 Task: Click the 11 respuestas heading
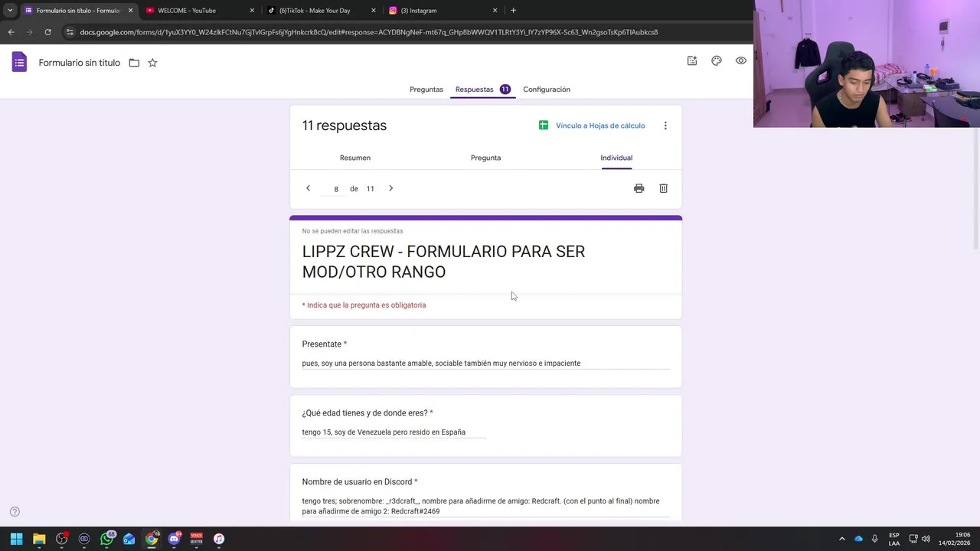pyautogui.click(x=345, y=126)
